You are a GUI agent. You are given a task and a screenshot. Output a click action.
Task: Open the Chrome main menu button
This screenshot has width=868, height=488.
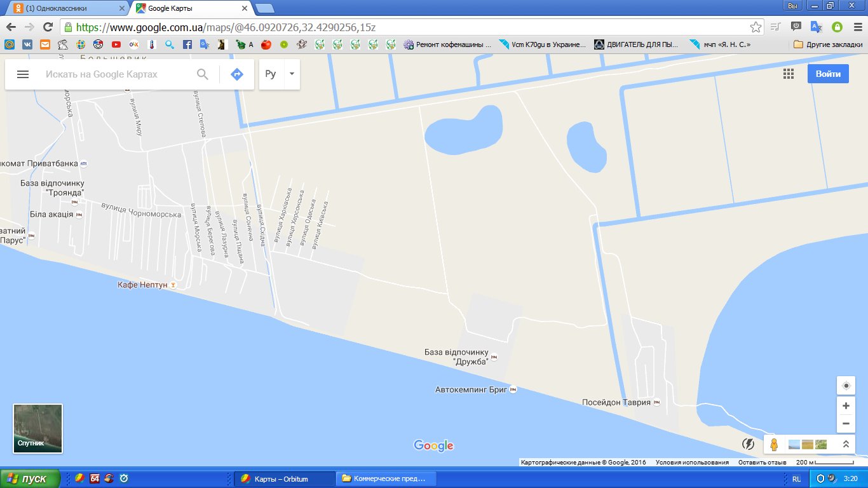(856, 27)
